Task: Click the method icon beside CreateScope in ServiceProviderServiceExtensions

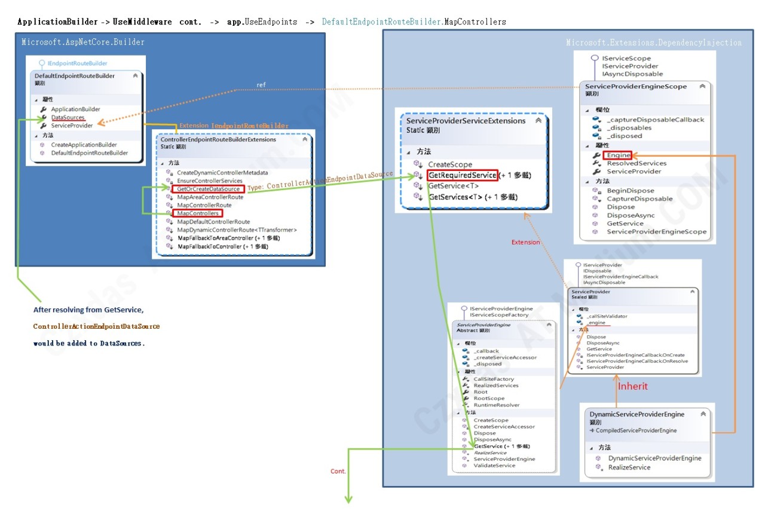Action: pyautogui.click(x=418, y=164)
